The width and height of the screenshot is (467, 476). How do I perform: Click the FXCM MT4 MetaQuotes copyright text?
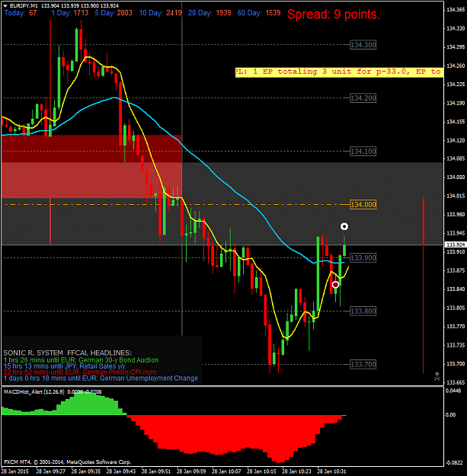pos(67,462)
